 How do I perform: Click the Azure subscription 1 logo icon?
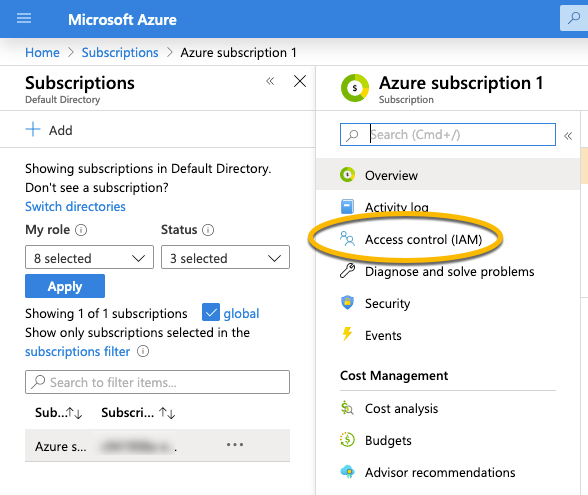pyautogui.click(x=355, y=88)
